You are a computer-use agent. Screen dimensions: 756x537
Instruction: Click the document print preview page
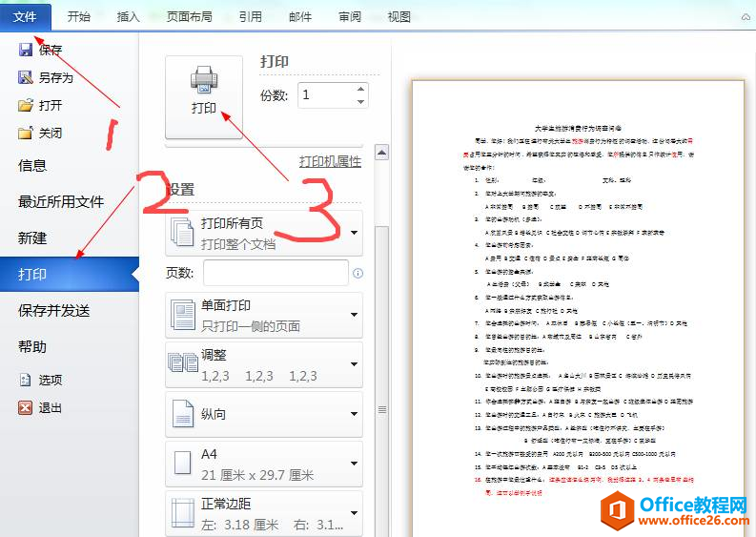pos(578,309)
